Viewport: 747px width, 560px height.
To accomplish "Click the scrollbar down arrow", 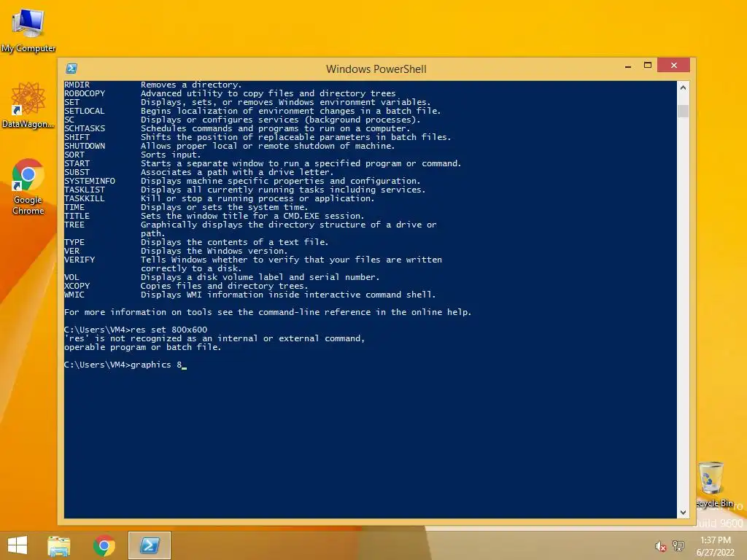I will click(x=683, y=513).
